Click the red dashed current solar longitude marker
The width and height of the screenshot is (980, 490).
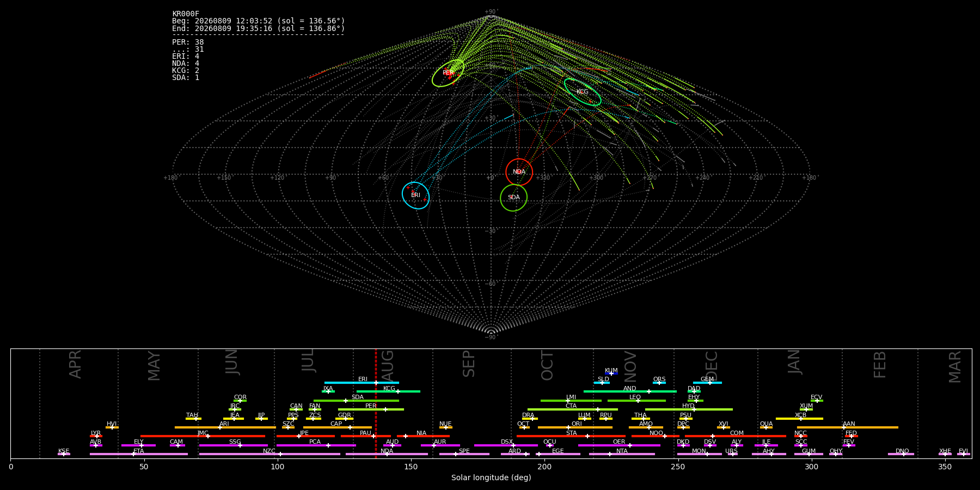[x=376, y=403]
